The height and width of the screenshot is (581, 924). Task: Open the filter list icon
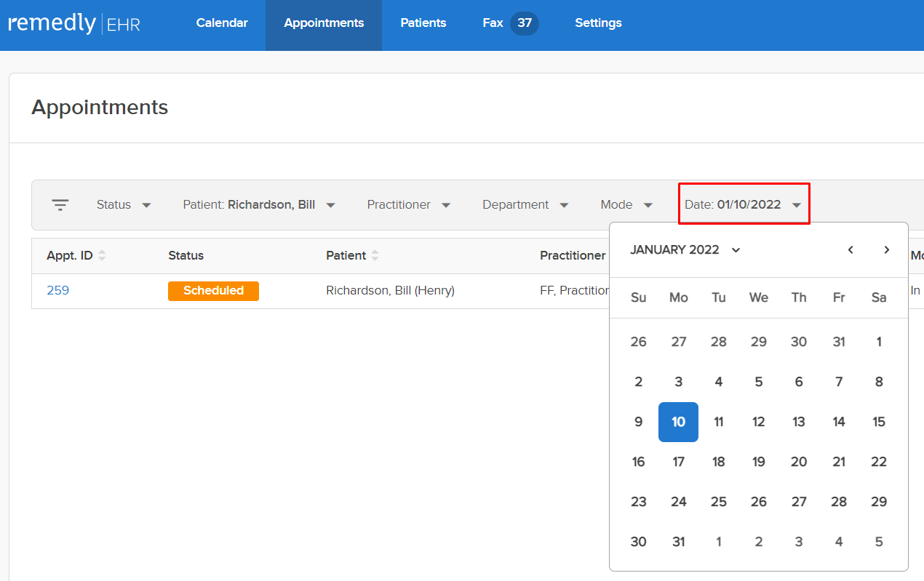(x=60, y=205)
